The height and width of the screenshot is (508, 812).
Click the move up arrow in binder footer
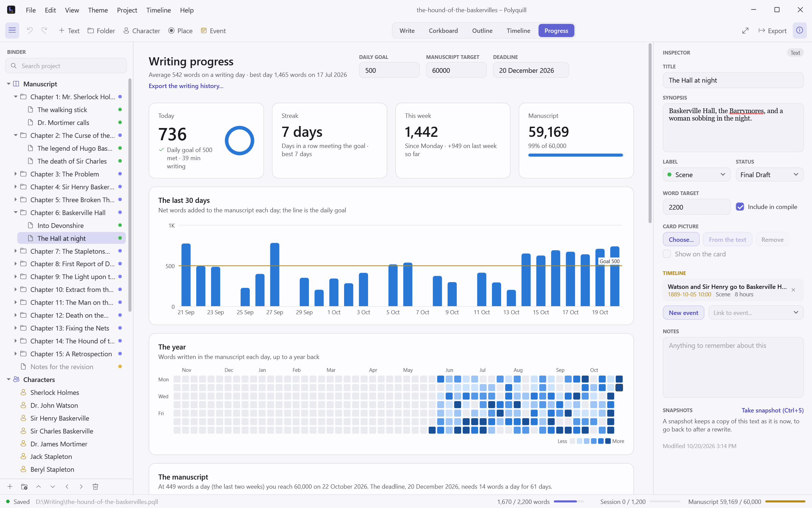39,487
